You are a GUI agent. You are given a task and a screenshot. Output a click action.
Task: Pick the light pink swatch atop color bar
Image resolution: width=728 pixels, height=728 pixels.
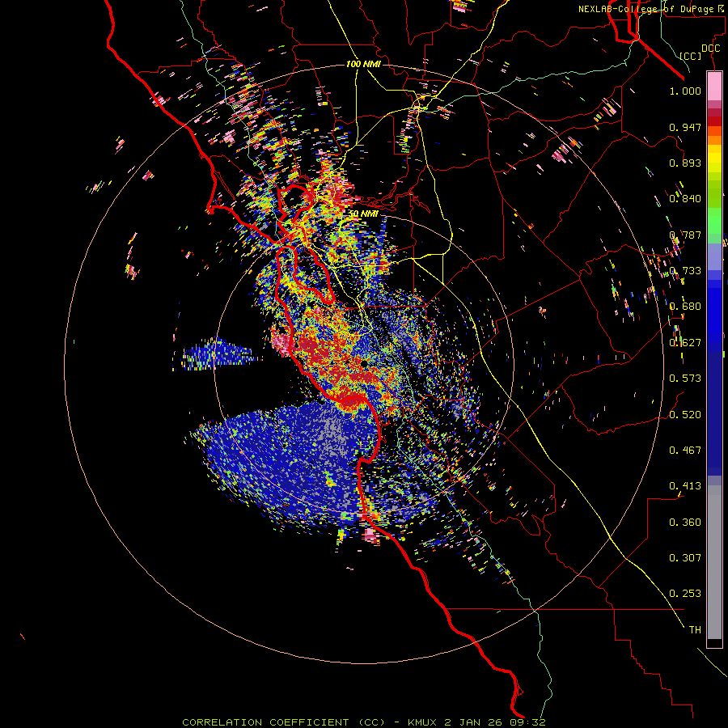pyautogui.click(x=714, y=86)
